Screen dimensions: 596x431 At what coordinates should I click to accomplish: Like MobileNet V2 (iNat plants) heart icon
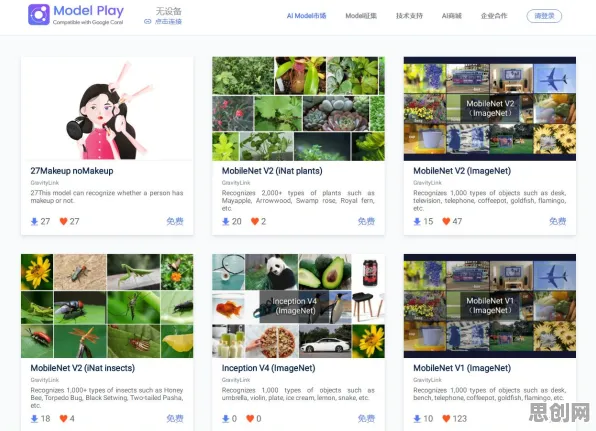coord(255,221)
